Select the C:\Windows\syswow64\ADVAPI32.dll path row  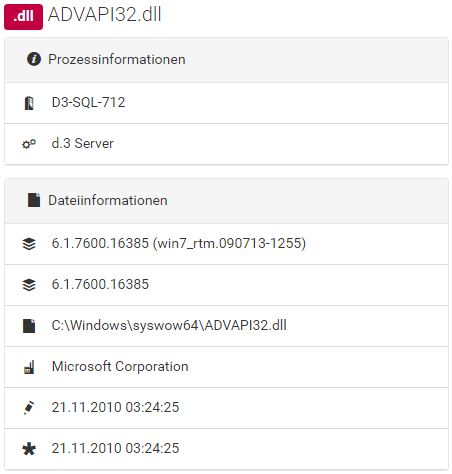(226, 326)
